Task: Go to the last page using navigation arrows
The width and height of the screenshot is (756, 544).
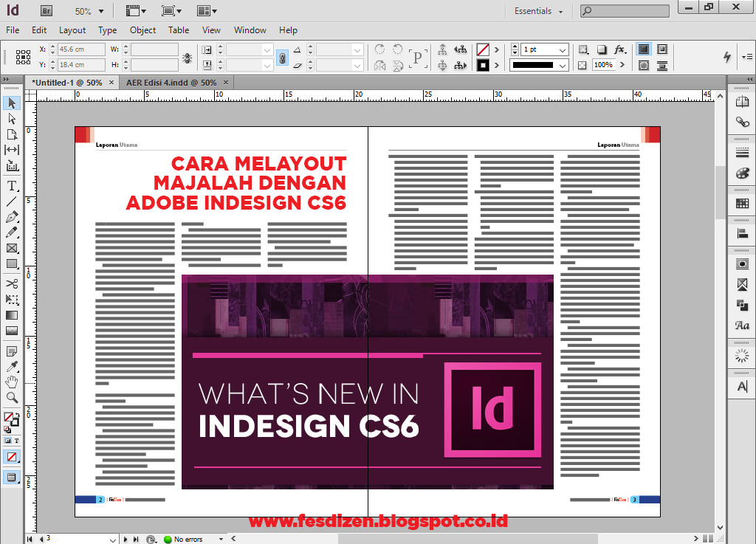Action: [137, 539]
